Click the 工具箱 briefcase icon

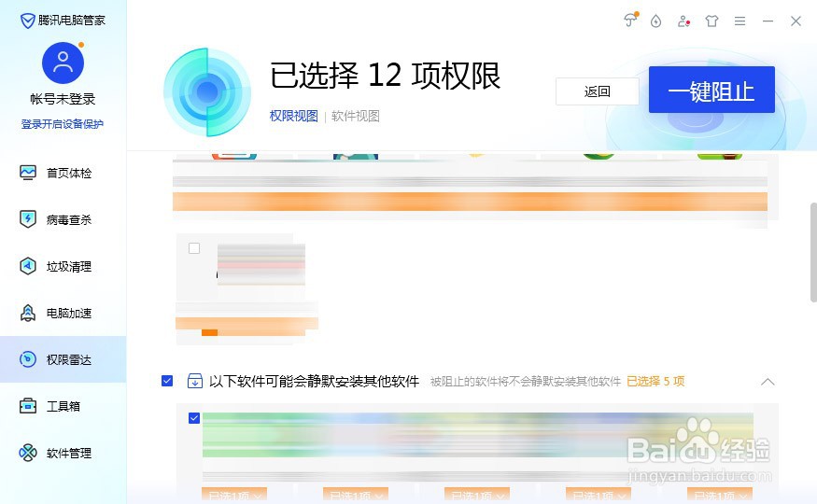(28, 406)
